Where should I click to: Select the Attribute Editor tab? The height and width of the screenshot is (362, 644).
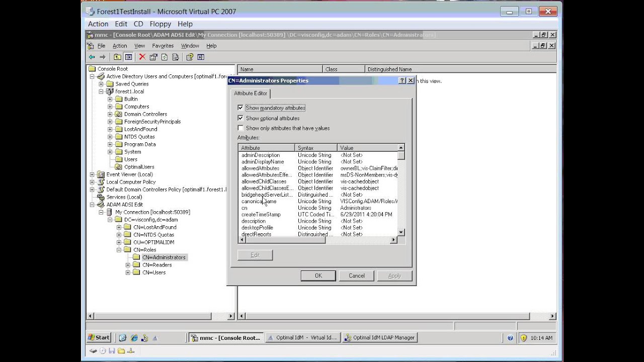[250, 94]
